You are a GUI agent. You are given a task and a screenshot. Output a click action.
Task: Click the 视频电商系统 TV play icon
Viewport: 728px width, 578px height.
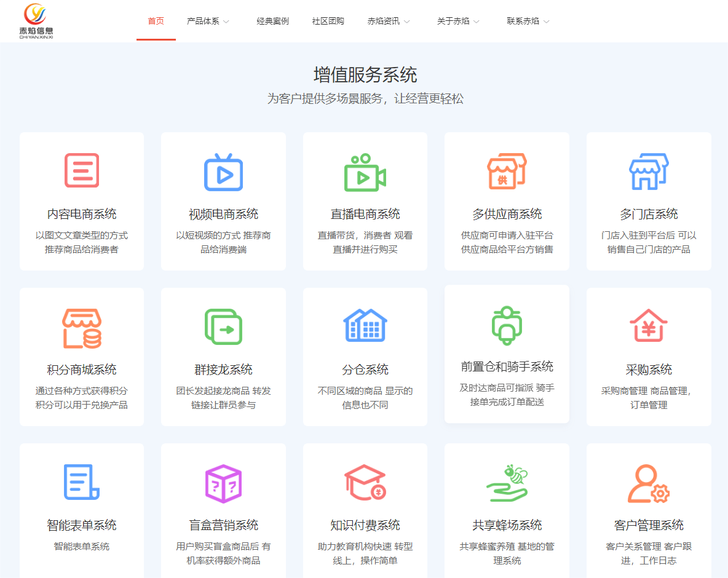click(223, 173)
